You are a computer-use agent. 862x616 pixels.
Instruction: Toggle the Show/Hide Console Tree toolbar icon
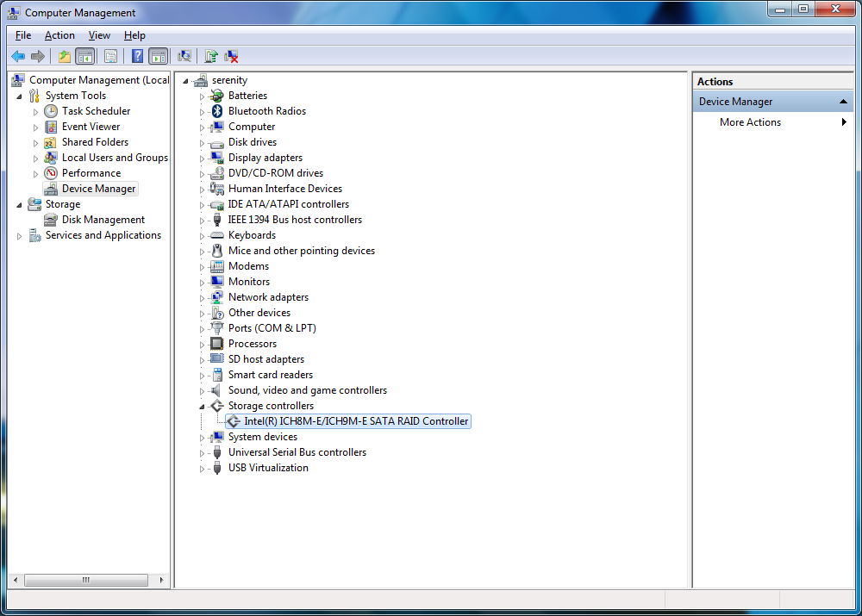click(x=84, y=56)
